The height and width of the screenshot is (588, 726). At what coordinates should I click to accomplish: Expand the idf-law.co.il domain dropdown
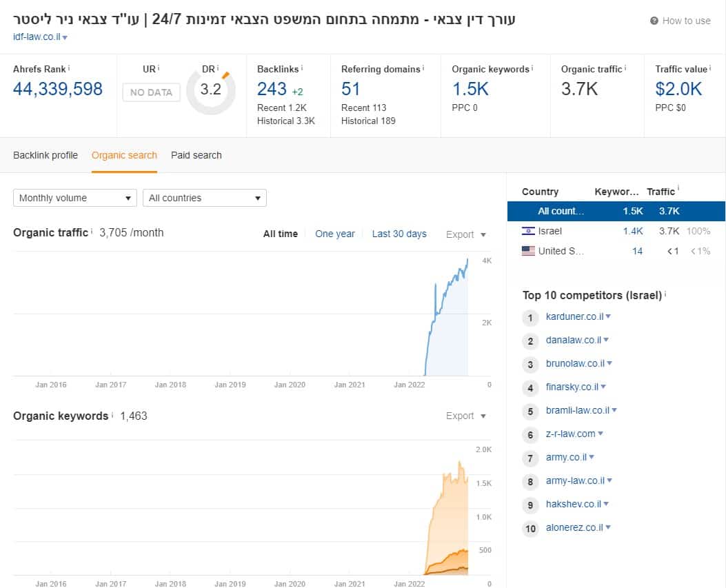tap(65, 37)
